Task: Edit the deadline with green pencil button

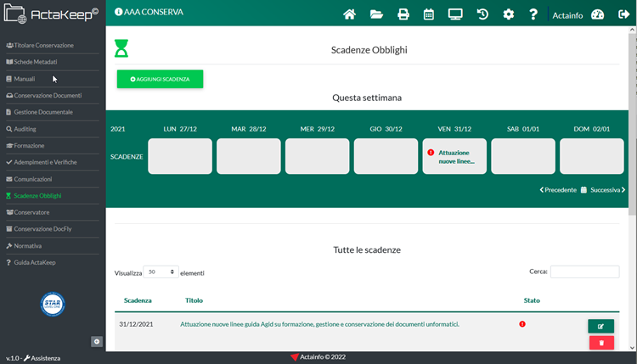Action: click(601, 326)
